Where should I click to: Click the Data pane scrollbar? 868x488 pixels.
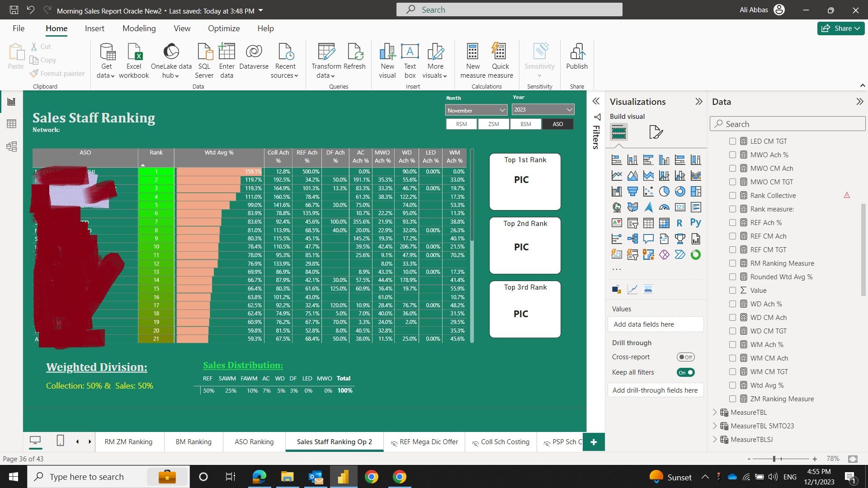tap(863, 250)
